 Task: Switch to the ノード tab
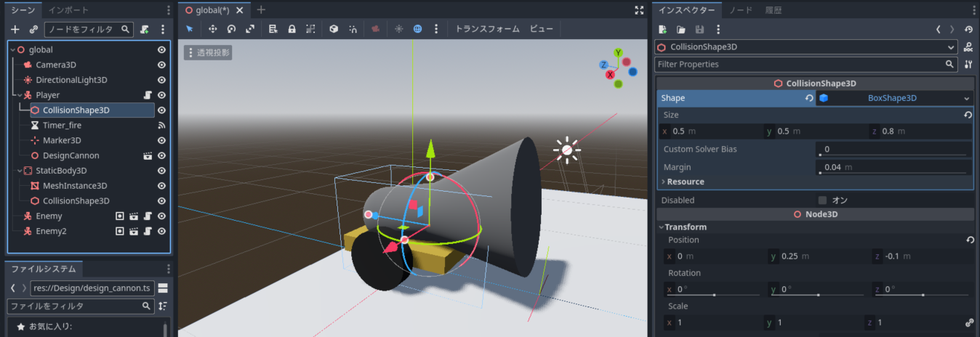pyautogui.click(x=741, y=10)
